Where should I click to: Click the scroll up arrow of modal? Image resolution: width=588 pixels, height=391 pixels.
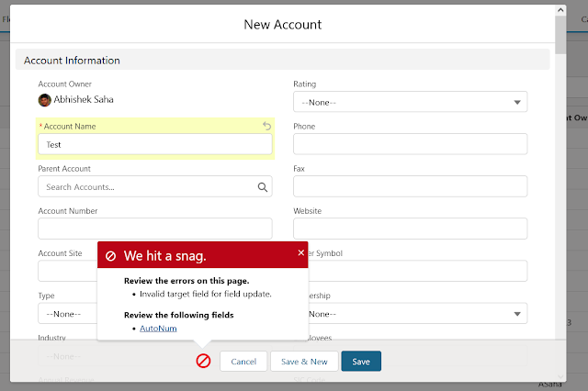pyautogui.click(x=560, y=10)
